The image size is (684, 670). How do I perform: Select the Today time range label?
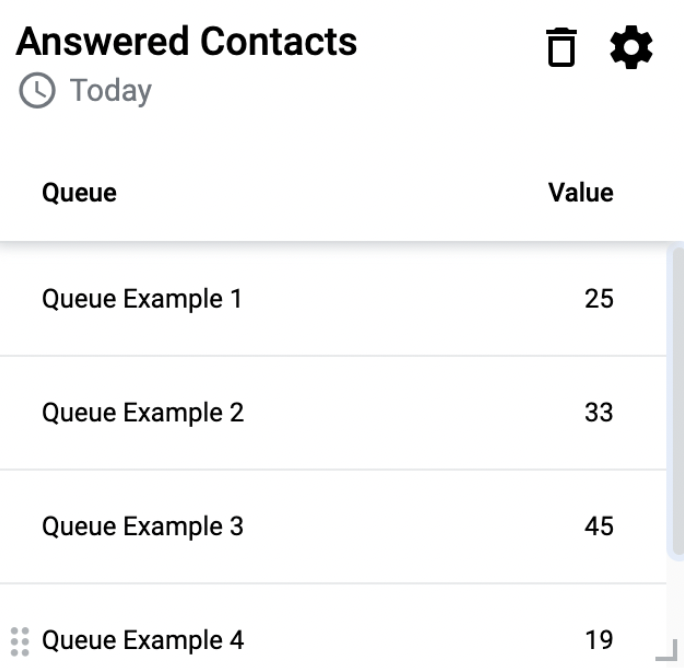111,91
